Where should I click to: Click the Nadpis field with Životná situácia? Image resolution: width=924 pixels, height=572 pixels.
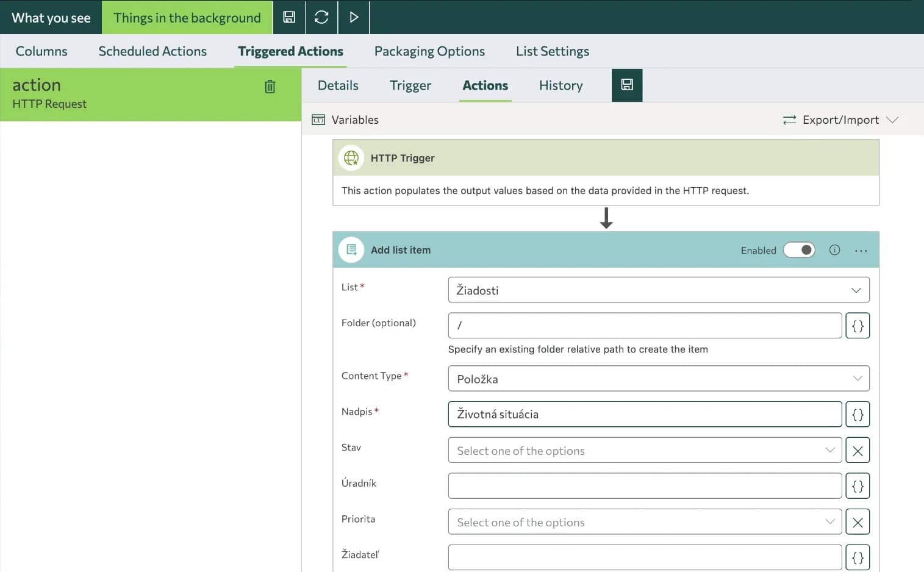[645, 414]
